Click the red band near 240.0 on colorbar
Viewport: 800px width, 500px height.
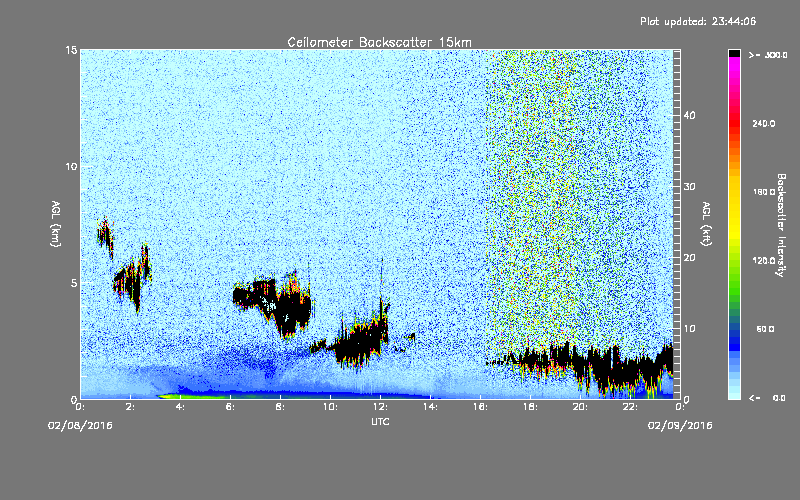click(x=734, y=122)
